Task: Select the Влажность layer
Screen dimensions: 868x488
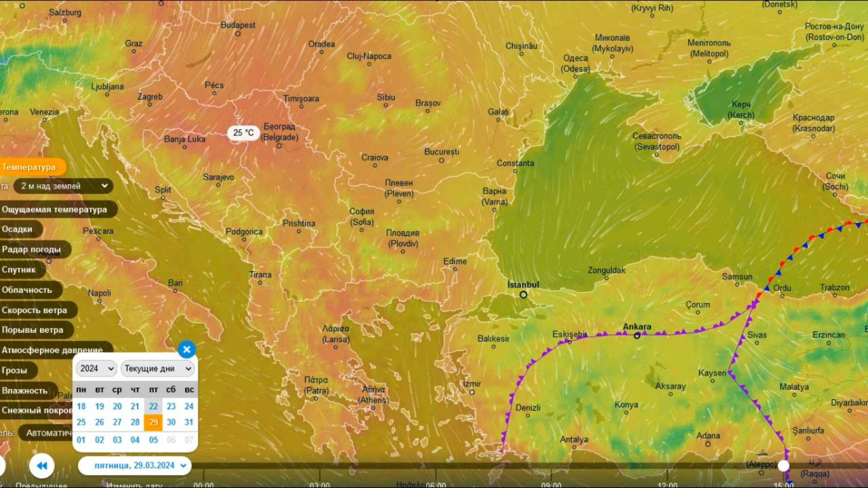Action: (x=25, y=390)
